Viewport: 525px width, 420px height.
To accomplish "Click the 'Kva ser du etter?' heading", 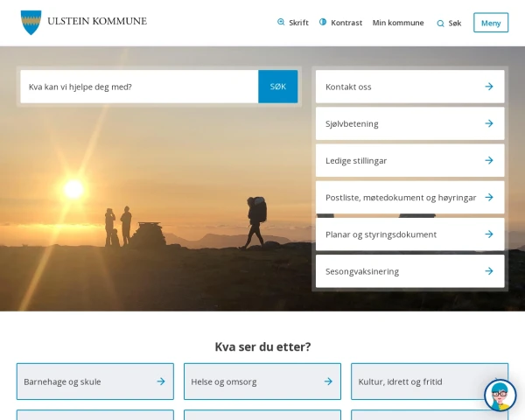I will pos(262,346).
